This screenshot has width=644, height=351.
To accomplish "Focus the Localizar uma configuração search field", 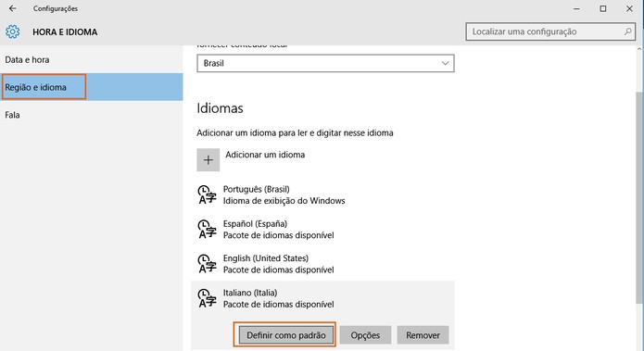I will 550,31.
